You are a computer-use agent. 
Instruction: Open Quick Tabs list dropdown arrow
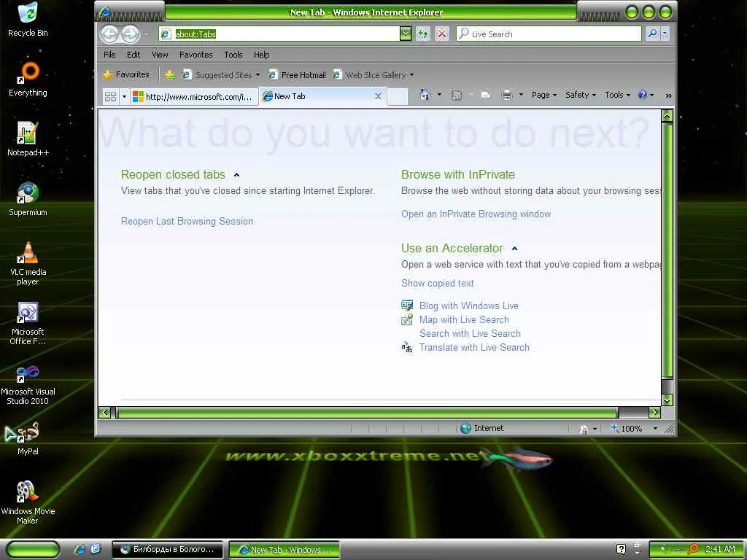pyautogui.click(x=124, y=97)
